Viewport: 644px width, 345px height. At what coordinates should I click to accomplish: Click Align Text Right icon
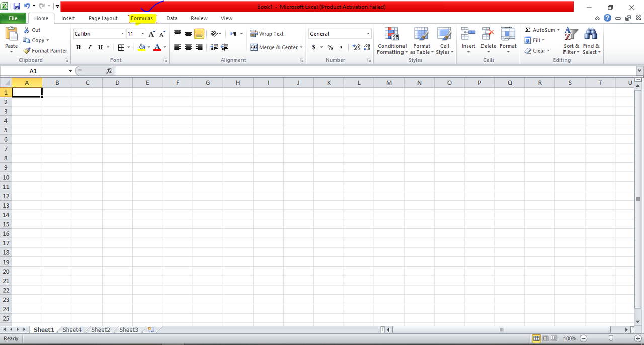(199, 47)
